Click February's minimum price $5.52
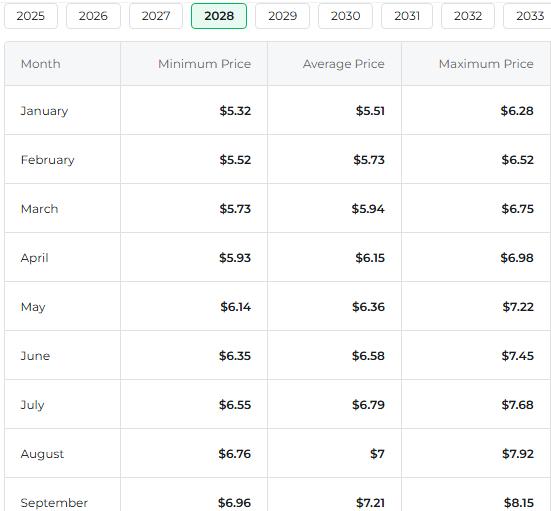Image resolution: width=551 pixels, height=511 pixels. click(235, 160)
